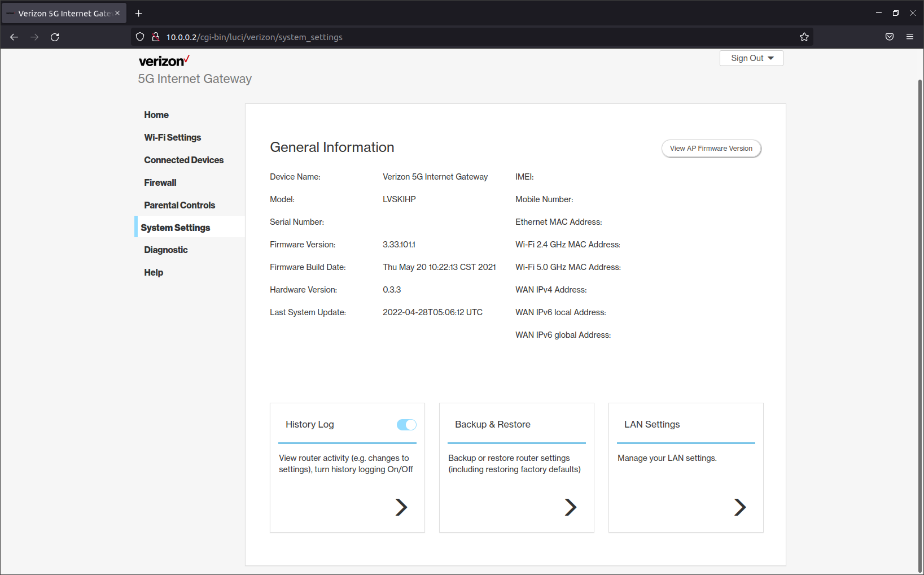
Task: Click the Verizon logo
Action: (x=164, y=60)
